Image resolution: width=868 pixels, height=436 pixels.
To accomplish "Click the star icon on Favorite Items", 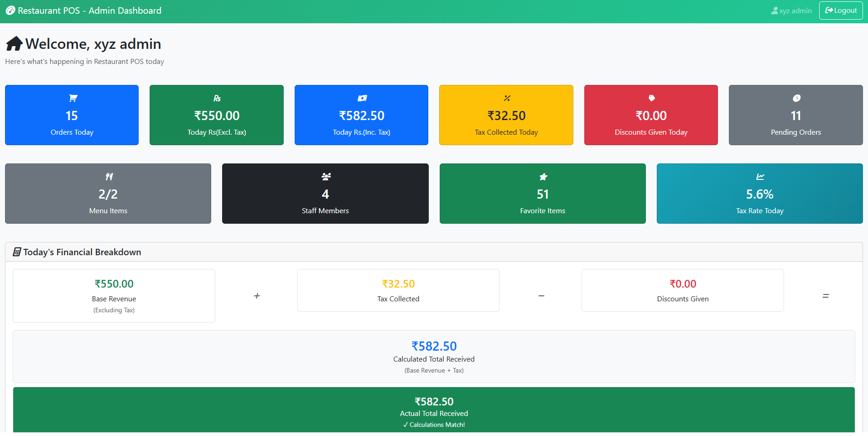I will point(542,177).
